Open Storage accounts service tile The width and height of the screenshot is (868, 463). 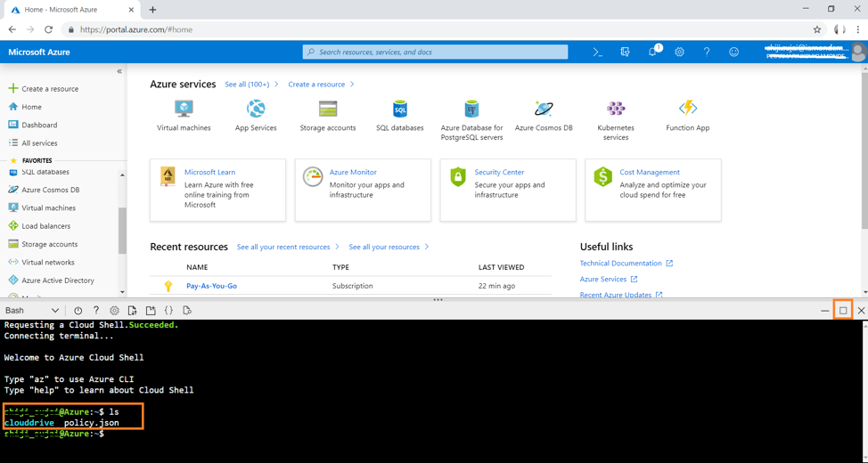pos(328,116)
